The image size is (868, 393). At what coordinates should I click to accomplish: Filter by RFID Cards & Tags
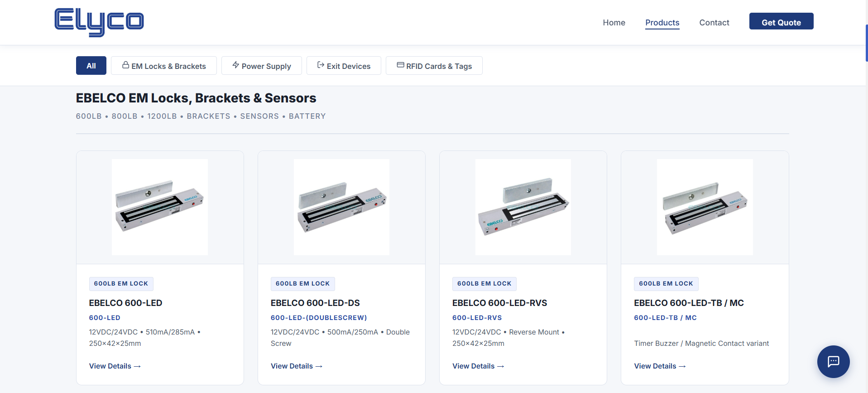click(434, 66)
